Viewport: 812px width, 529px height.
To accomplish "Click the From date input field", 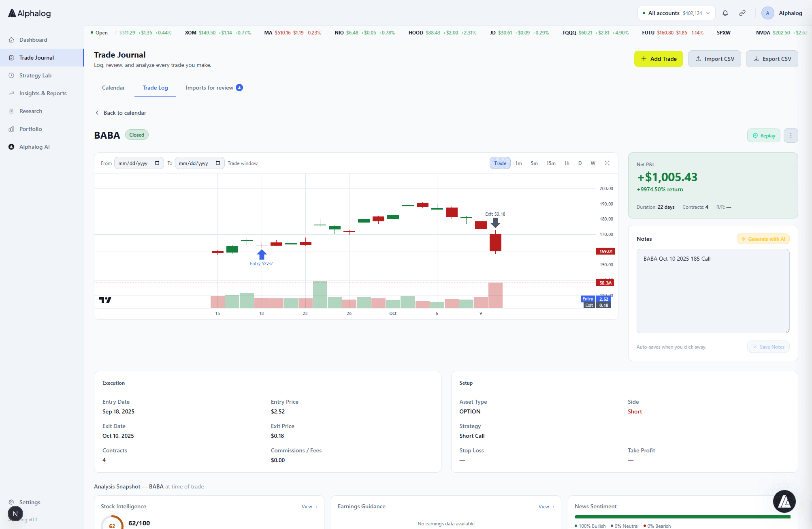I will (139, 163).
